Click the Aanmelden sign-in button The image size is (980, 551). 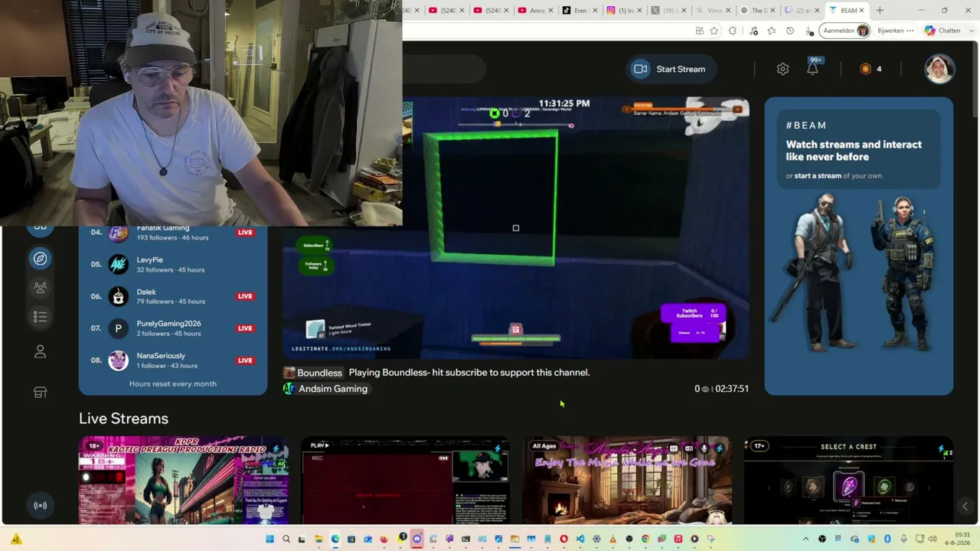(845, 31)
